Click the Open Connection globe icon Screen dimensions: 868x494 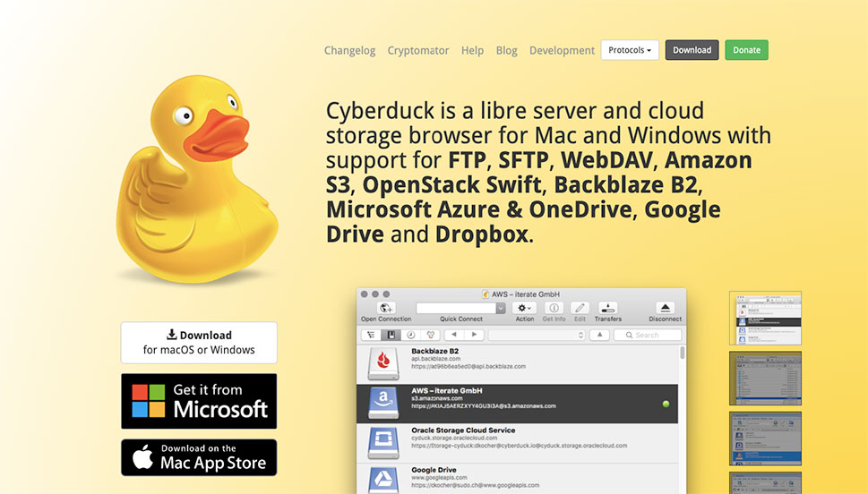[386, 308]
